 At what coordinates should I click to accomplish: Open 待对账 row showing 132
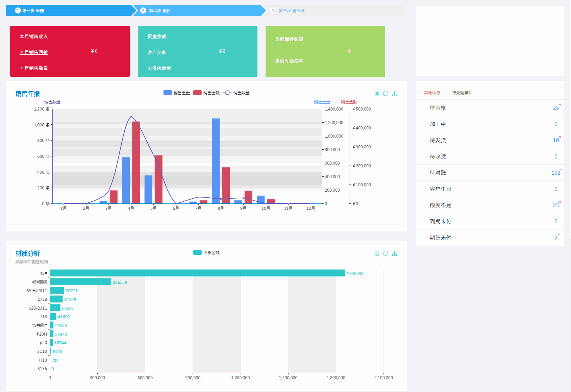(x=490, y=173)
